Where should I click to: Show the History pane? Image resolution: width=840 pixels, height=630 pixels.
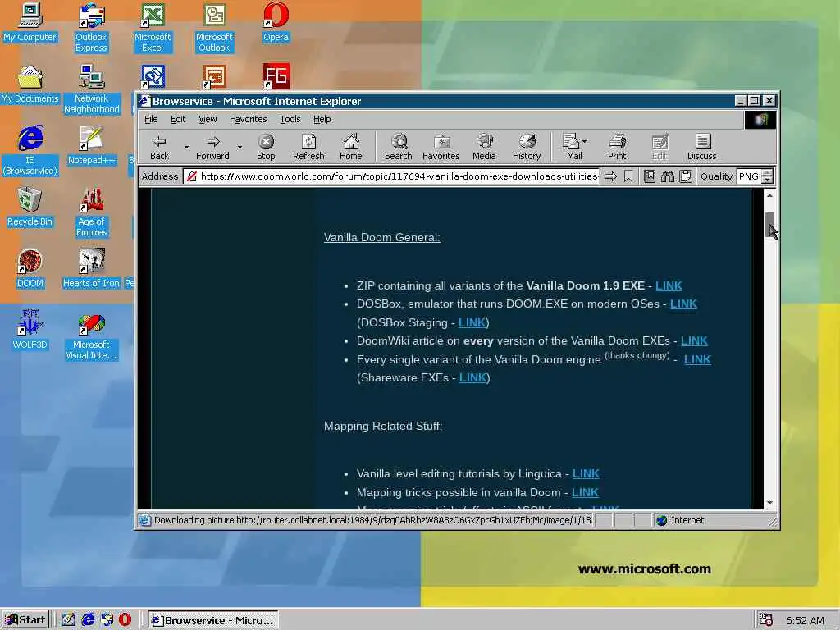[527, 148]
